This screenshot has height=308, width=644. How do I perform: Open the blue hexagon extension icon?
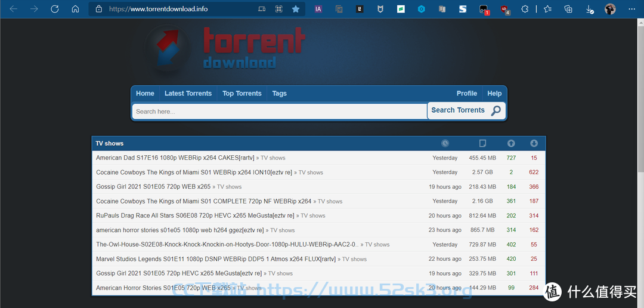tap(422, 9)
